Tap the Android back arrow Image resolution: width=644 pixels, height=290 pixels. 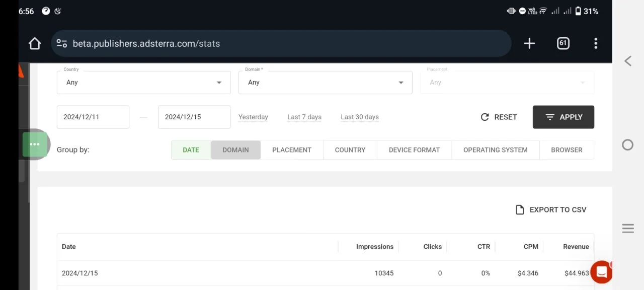pyautogui.click(x=628, y=61)
